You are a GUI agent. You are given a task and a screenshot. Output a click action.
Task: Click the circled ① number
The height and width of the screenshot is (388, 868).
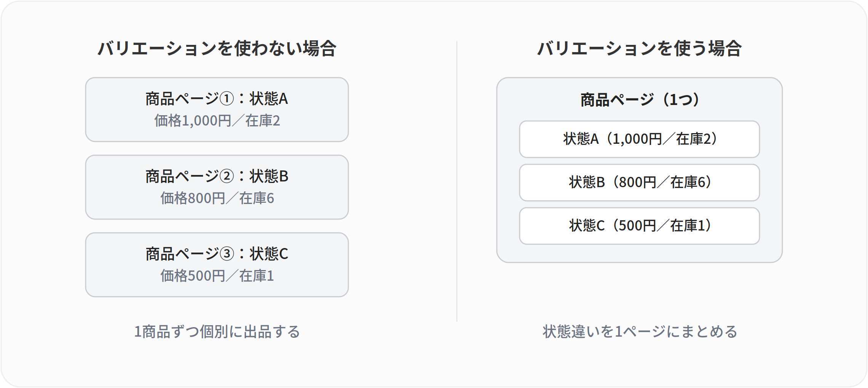coord(227,99)
